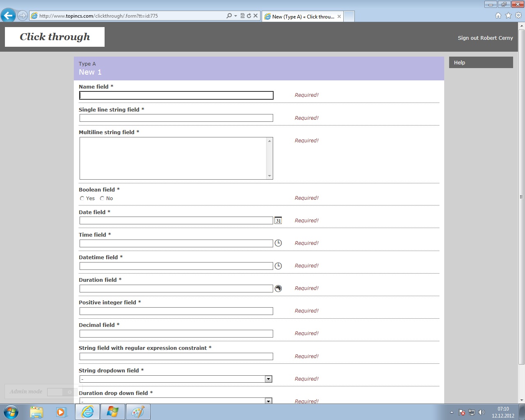Open browser Home page icon
The image size is (525, 420).
click(498, 16)
